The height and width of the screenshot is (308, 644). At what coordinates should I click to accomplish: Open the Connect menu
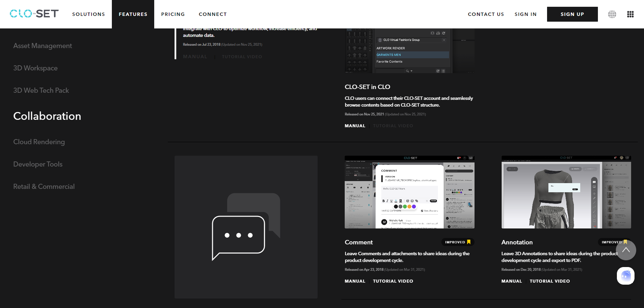(x=213, y=14)
